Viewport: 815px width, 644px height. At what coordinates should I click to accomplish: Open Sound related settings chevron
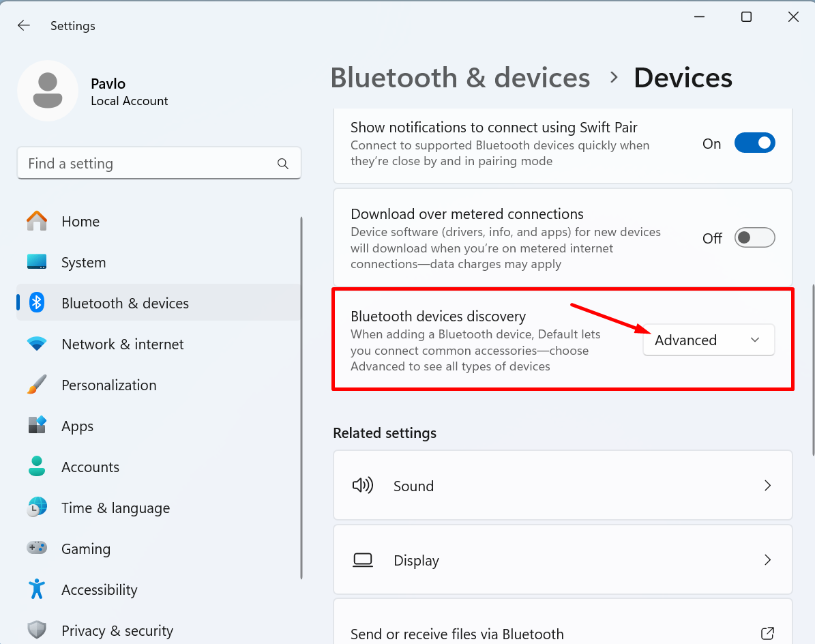[767, 486]
